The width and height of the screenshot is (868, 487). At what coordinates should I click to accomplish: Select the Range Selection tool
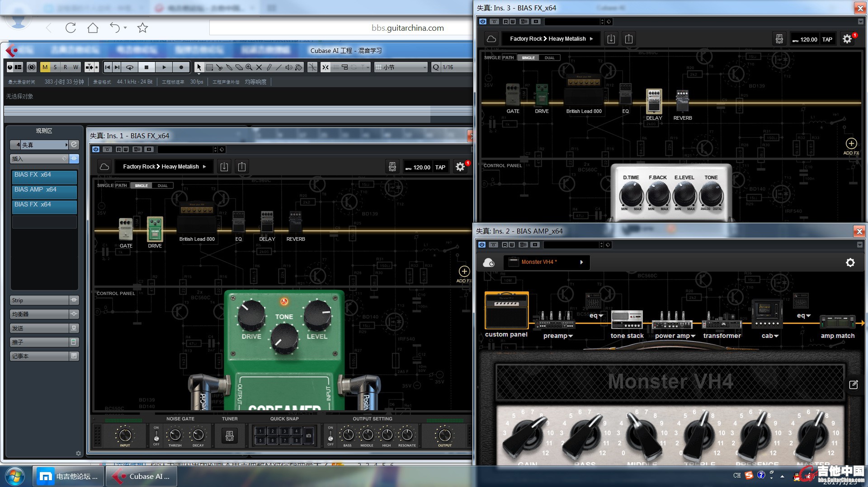click(x=209, y=67)
